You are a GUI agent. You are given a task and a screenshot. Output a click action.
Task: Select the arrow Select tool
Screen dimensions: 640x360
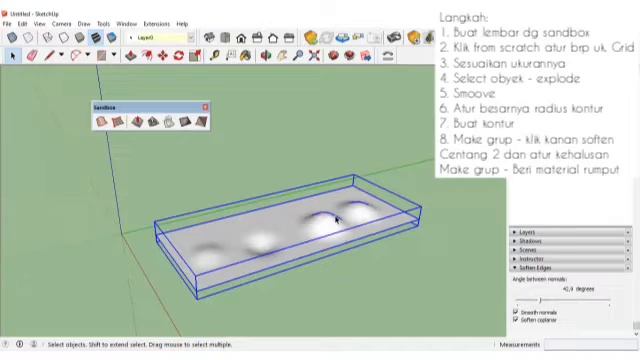point(13,56)
